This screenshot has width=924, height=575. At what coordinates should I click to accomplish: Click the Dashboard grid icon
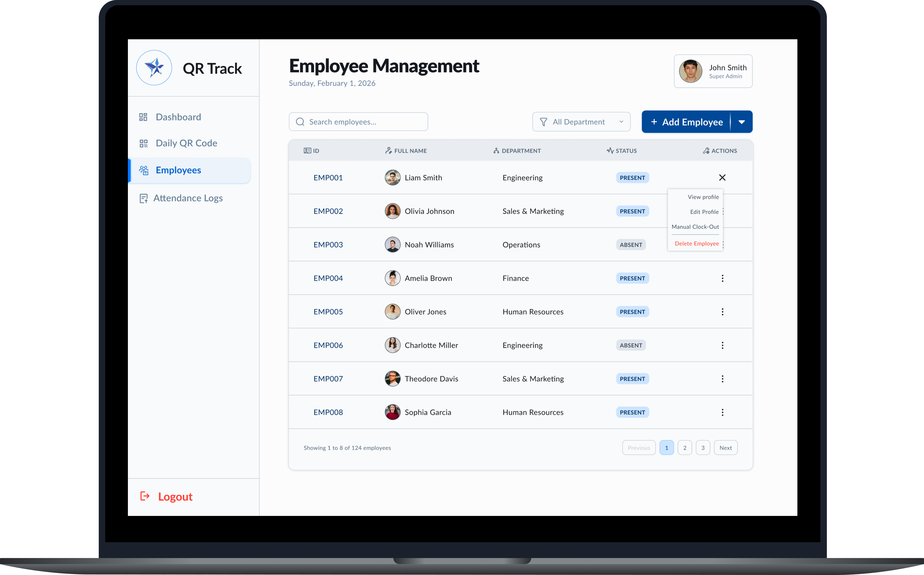(143, 117)
